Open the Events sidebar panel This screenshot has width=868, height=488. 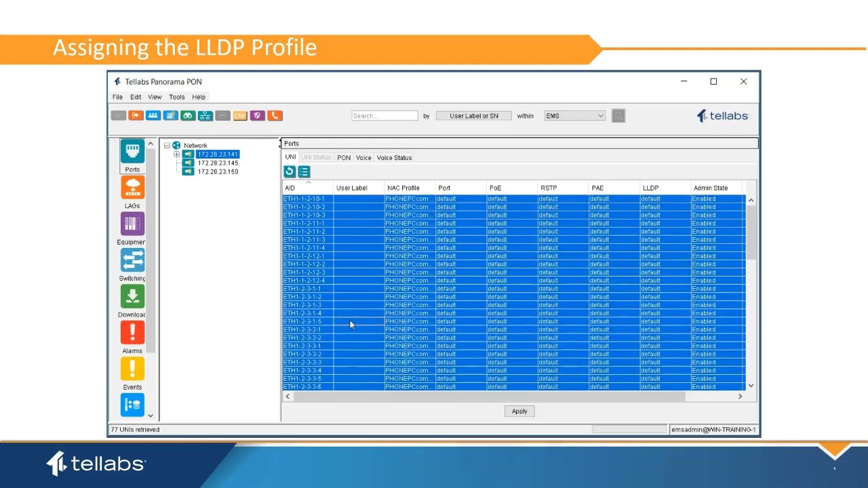(132, 374)
